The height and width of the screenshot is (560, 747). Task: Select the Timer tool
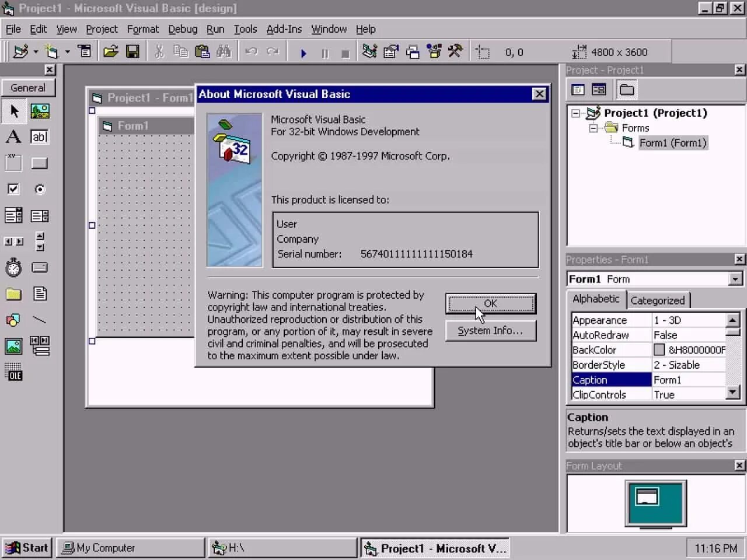pyautogui.click(x=14, y=268)
